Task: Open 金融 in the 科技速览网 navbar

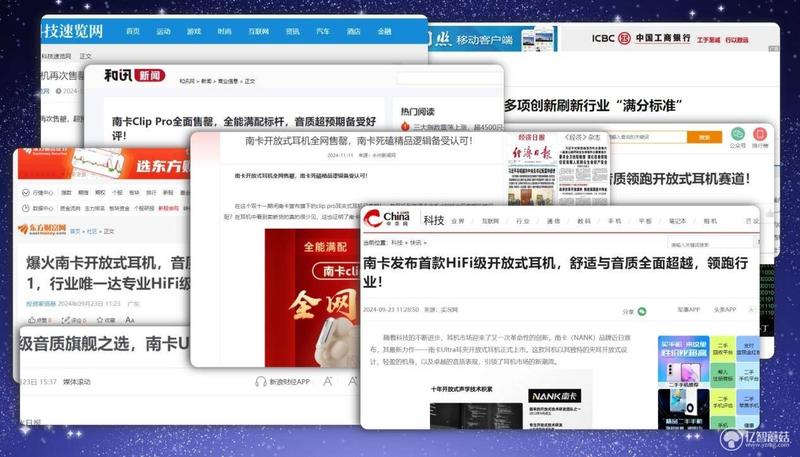Action: tap(384, 31)
